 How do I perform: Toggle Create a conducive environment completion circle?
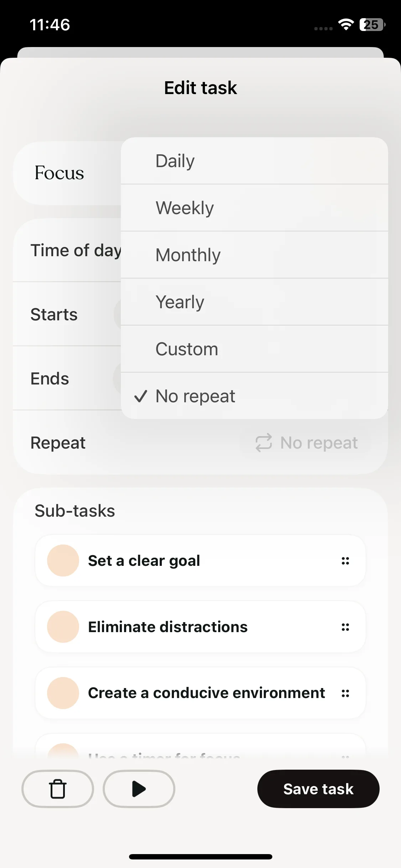pyautogui.click(x=63, y=693)
